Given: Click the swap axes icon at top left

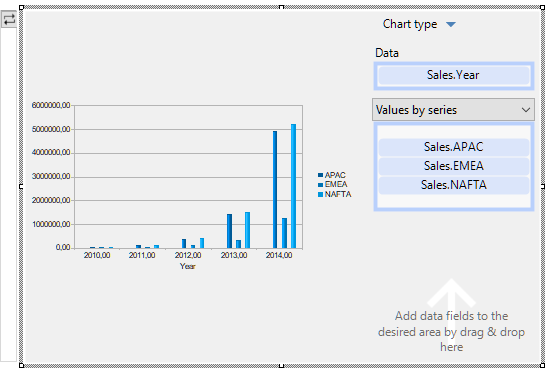Looking at the screenshot, I should (x=9, y=19).
